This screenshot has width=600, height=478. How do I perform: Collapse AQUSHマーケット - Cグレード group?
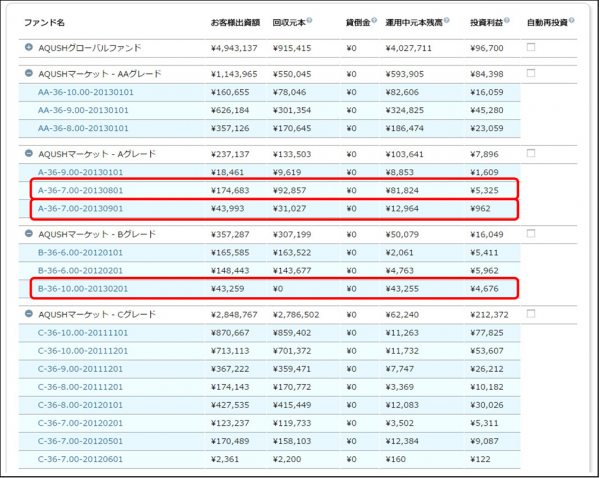click(x=29, y=313)
